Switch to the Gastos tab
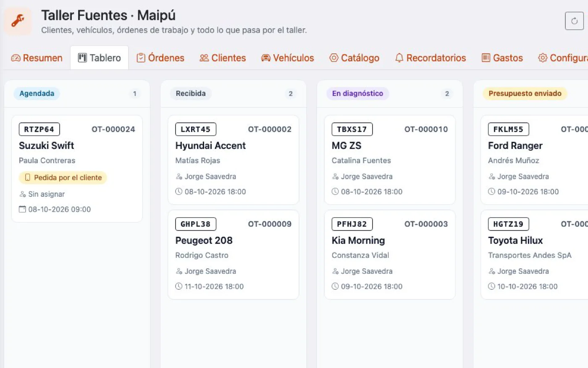Image resolution: width=588 pixels, height=368 pixels. 502,58
